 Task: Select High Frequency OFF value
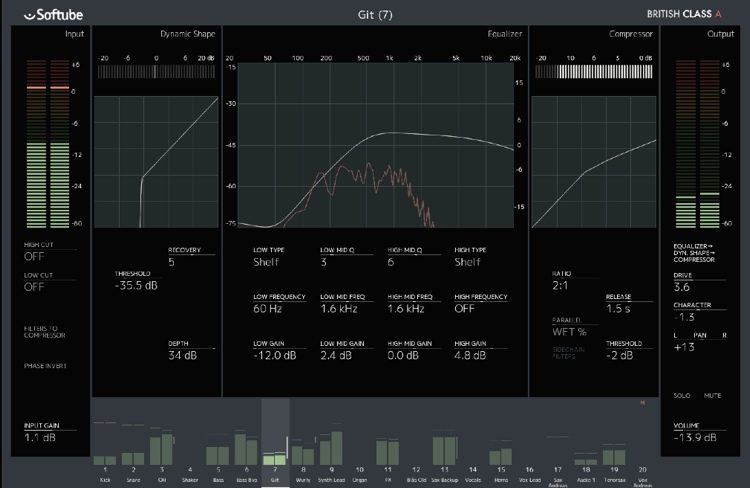coord(464,309)
